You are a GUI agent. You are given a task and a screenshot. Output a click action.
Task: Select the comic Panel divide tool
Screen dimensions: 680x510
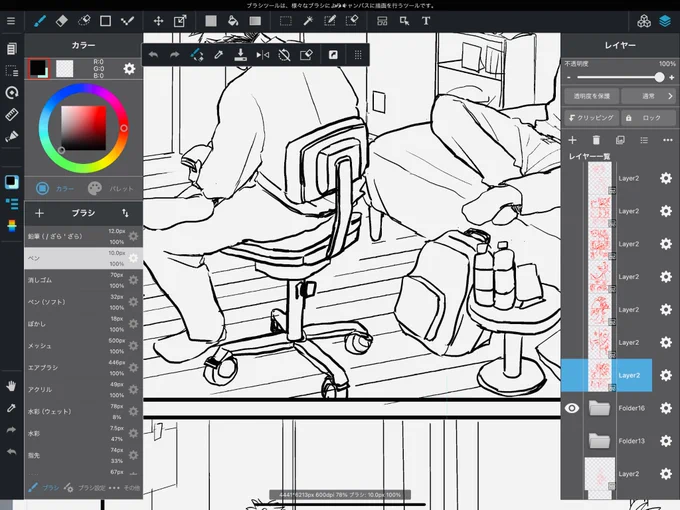[x=382, y=21]
